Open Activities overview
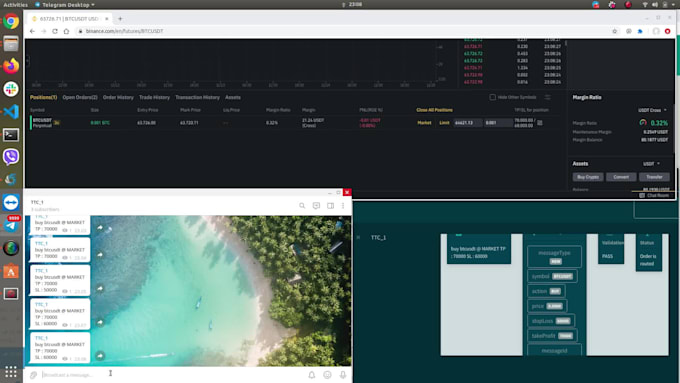This screenshot has height=383, width=680. point(15,5)
